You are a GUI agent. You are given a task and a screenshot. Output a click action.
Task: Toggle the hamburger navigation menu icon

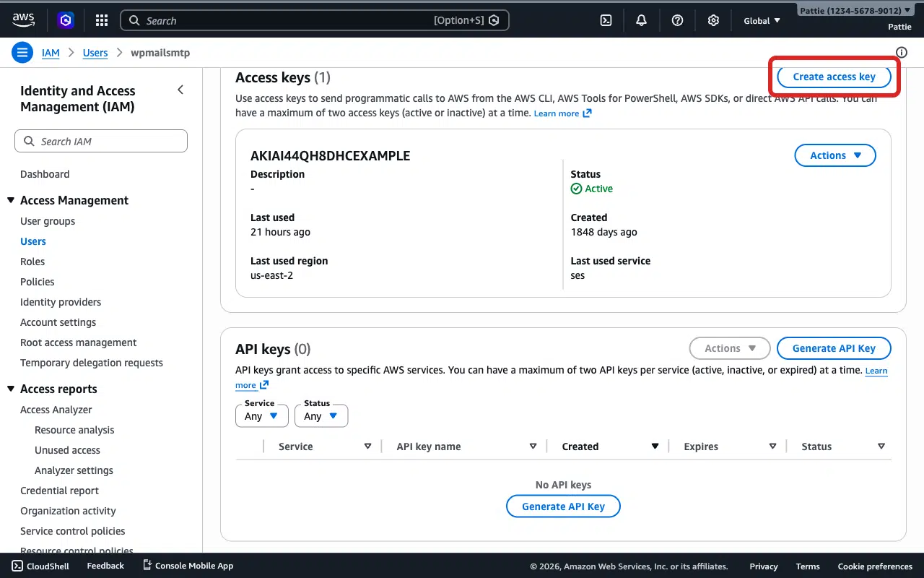pos(22,52)
